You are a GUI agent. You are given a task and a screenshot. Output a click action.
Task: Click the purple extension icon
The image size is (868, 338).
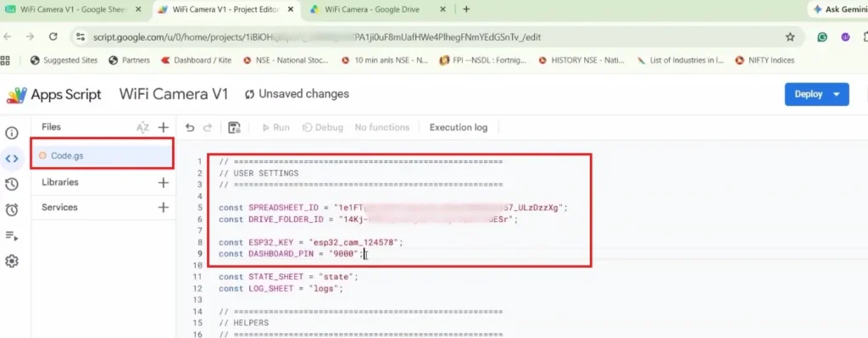(845, 37)
